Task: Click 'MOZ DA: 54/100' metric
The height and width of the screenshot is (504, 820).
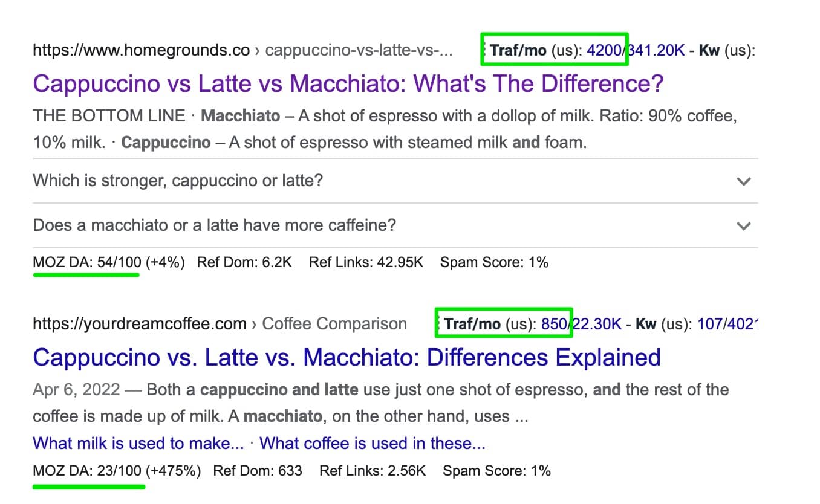Action: [87, 262]
